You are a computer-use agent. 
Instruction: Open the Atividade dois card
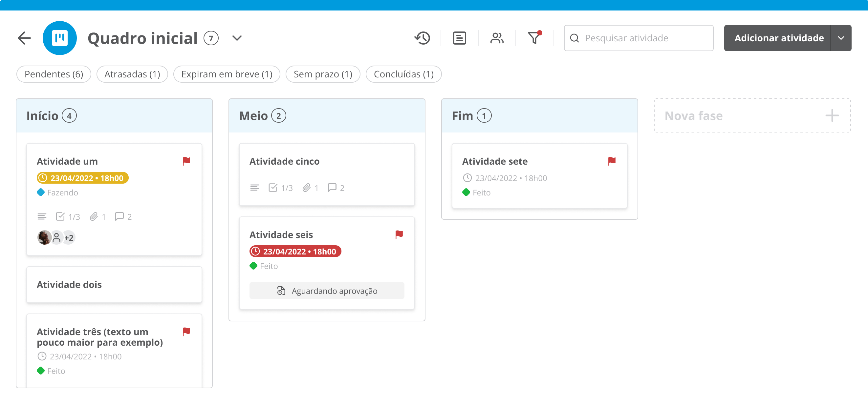click(x=114, y=285)
